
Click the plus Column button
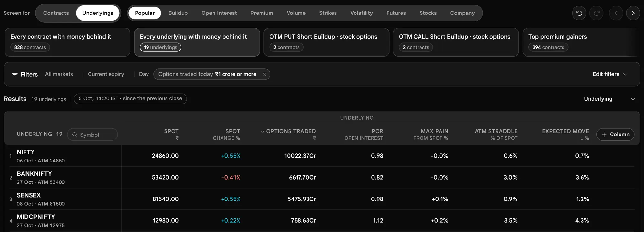coord(615,135)
